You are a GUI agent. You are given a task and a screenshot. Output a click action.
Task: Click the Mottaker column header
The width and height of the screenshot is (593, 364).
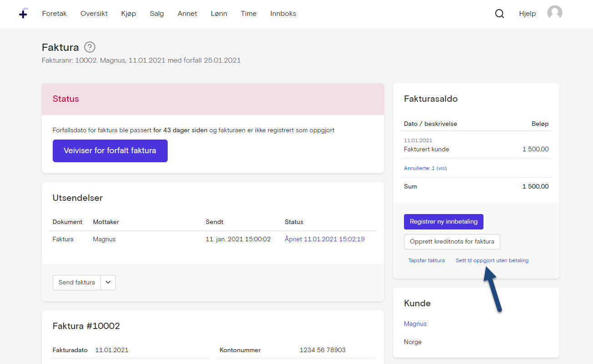coord(106,222)
